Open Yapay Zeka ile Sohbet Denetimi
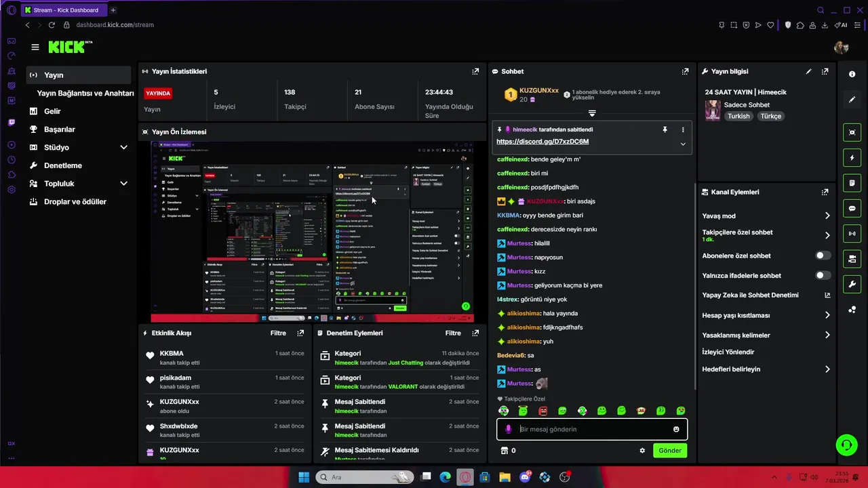Image resolution: width=868 pixels, height=488 pixels. 766,296
